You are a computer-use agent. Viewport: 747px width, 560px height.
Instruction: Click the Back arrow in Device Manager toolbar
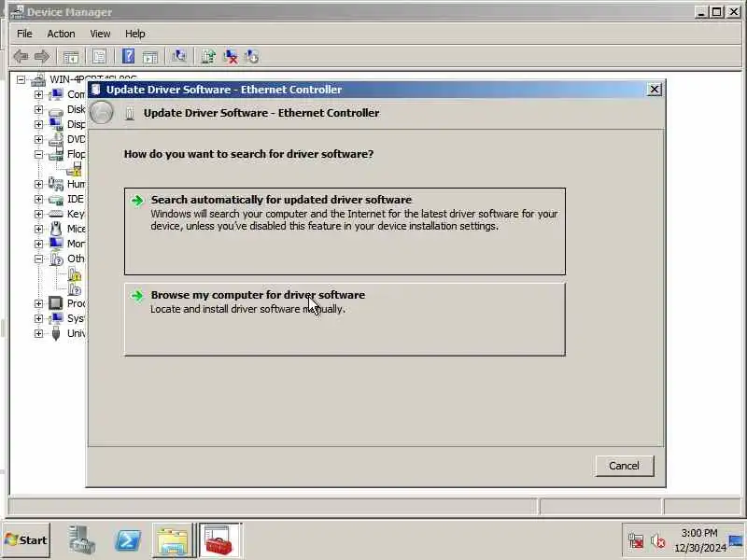21,57
